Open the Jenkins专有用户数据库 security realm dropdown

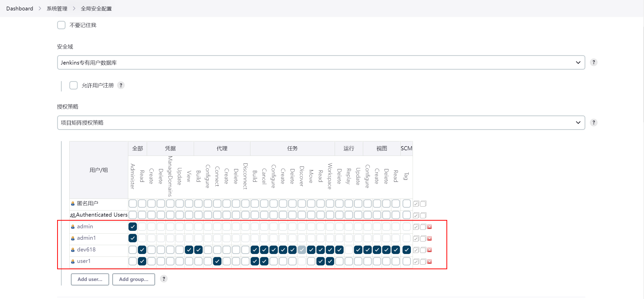[x=321, y=63]
